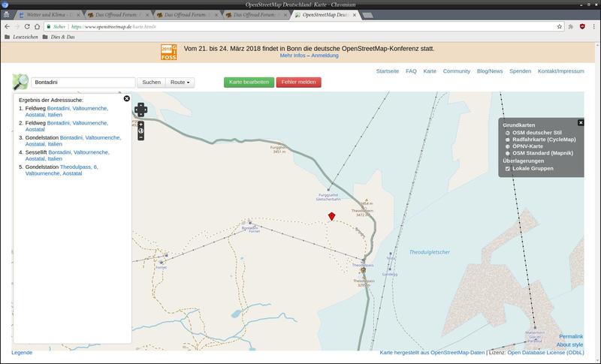
Task: Open the Open Database License (ODbL) link
Action: pyautogui.click(x=545, y=353)
